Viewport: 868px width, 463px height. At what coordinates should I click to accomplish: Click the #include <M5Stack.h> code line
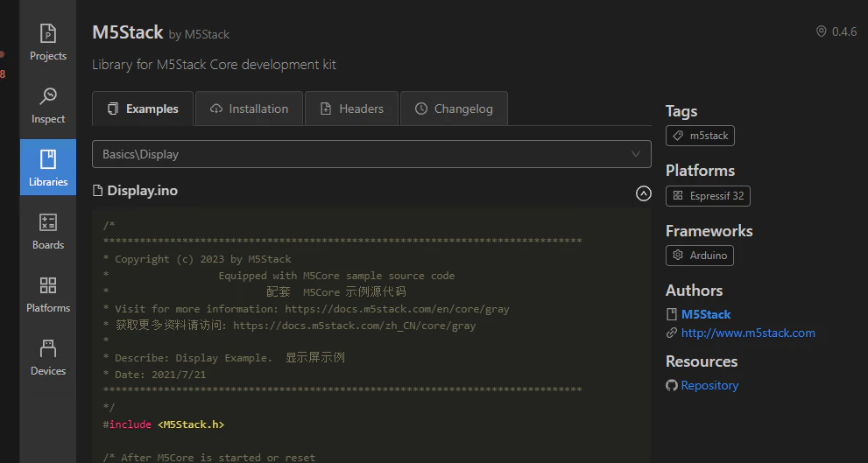[x=164, y=424]
